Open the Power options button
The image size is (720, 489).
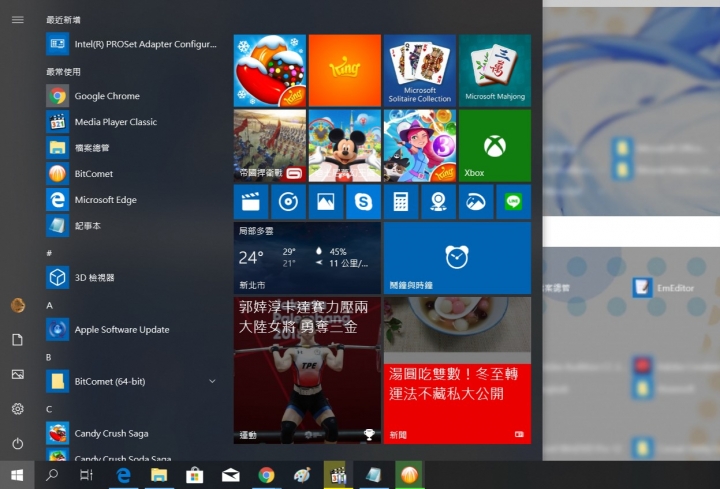pos(17,444)
